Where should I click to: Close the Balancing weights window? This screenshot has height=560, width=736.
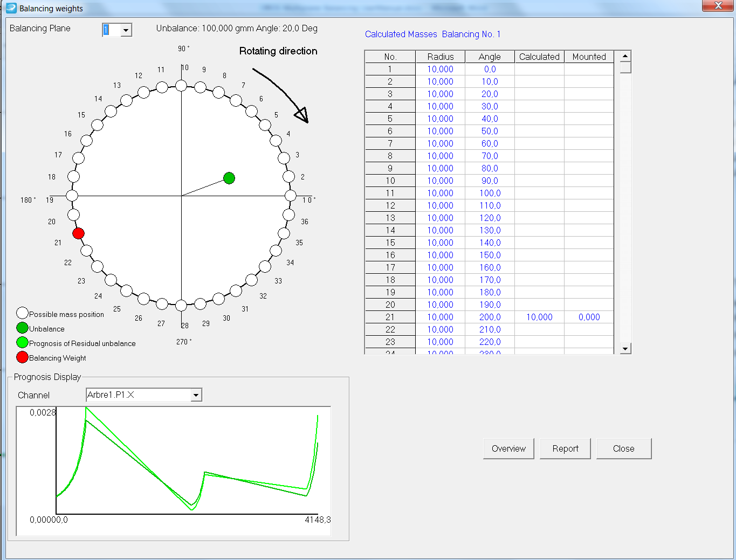click(718, 5)
